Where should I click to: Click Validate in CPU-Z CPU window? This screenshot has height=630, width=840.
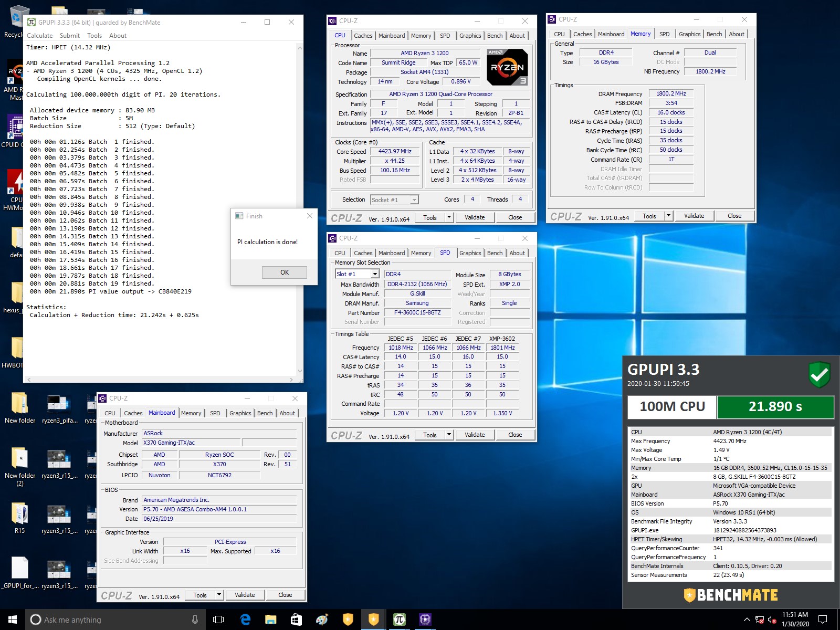(475, 217)
